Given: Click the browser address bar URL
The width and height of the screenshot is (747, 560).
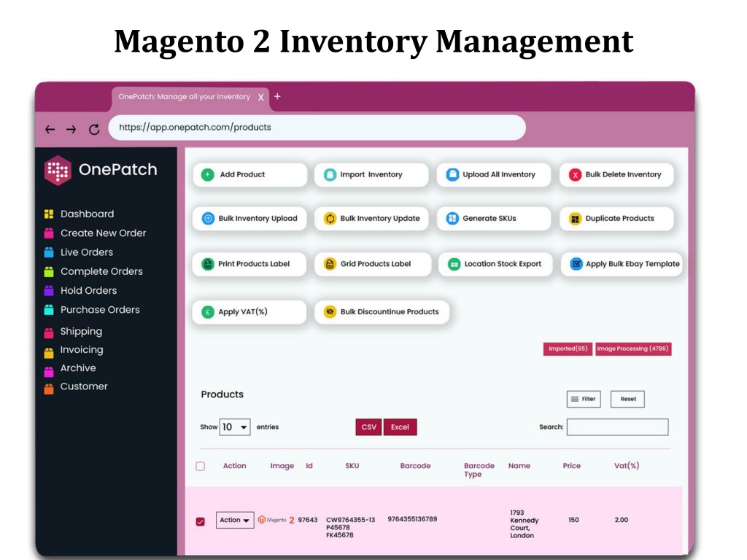Looking at the screenshot, I should click(x=317, y=128).
